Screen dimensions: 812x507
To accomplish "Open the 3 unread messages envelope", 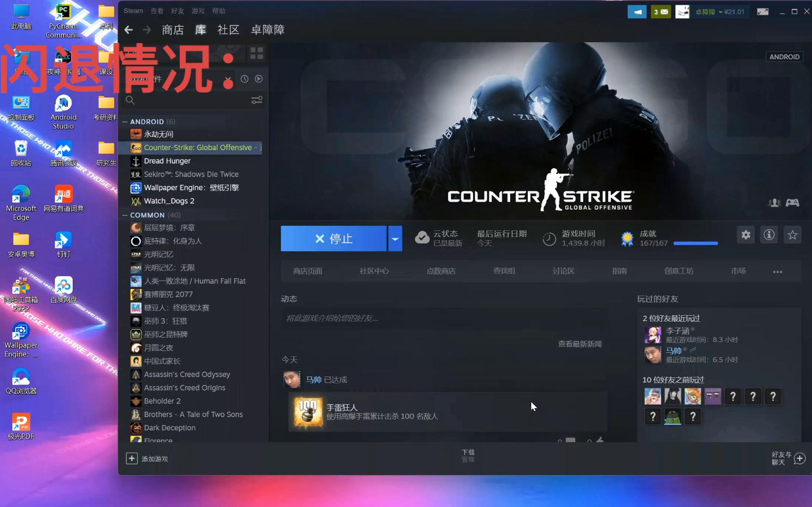I will pos(661,11).
